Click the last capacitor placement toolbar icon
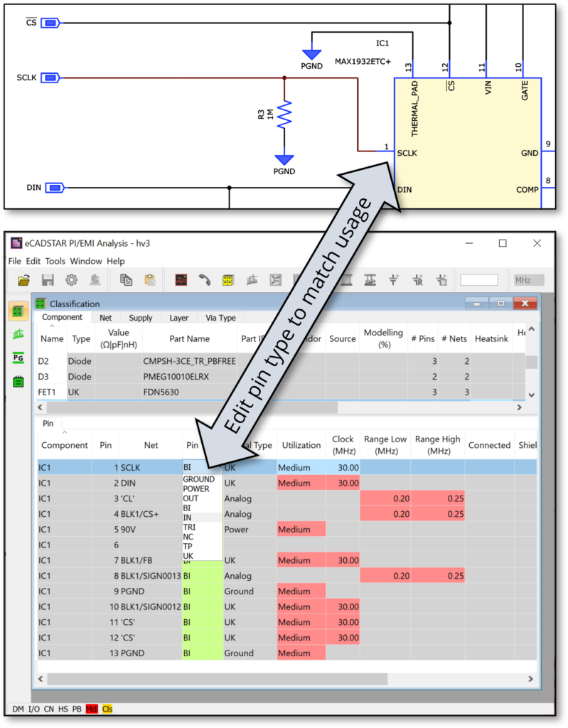568x728 pixels. (441, 280)
